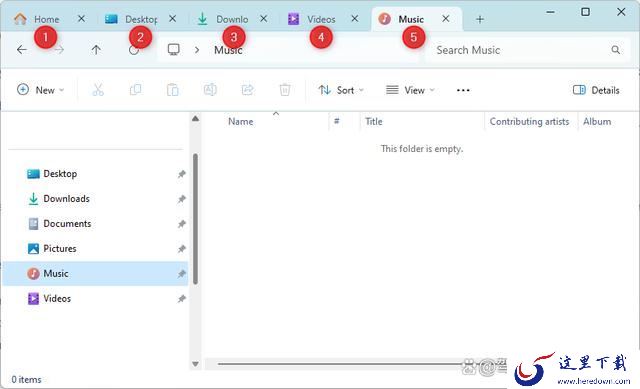The height and width of the screenshot is (389, 640).
Task: Click the Cut scissors icon
Action: click(98, 90)
